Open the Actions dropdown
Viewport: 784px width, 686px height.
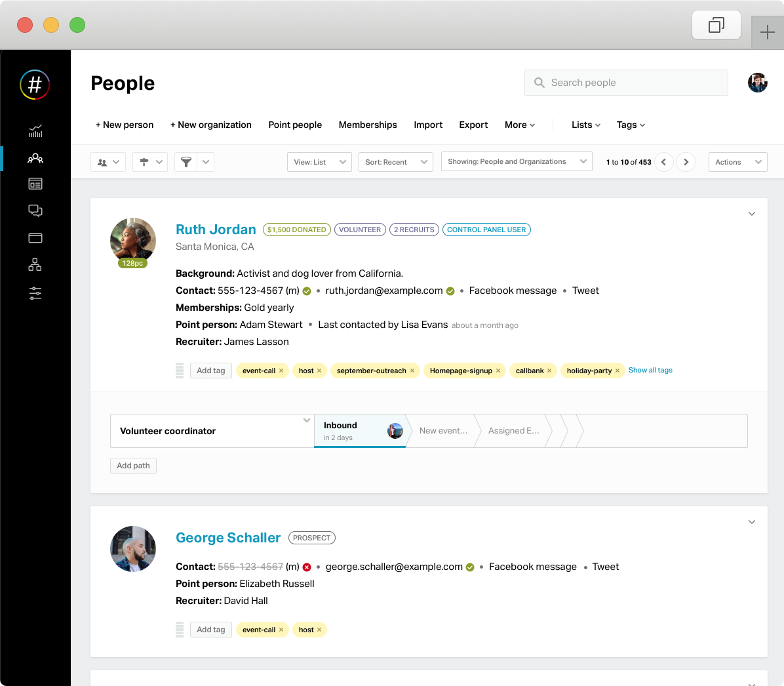click(x=737, y=162)
